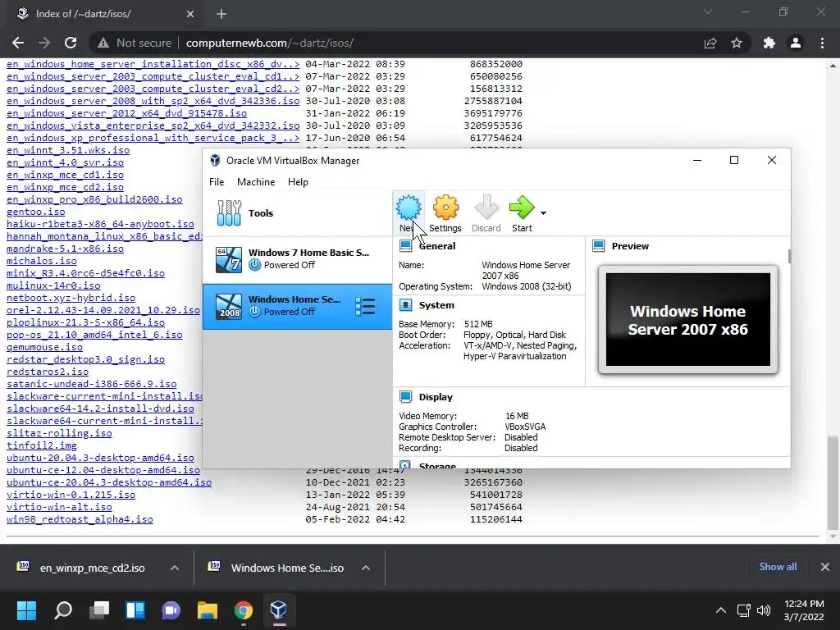Click the VM preview thumbnail
840x630 pixels.
point(688,320)
